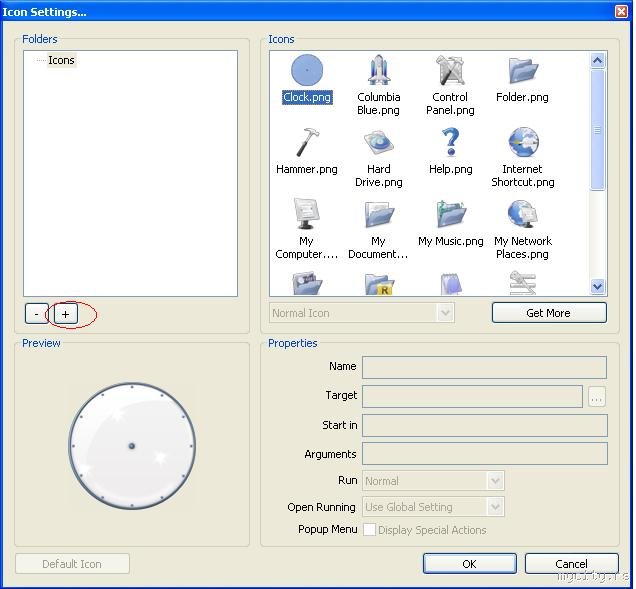Pick the Internet Shortcut.png icon
Screen dimensions: 636x589
click(x=522, y=144)
